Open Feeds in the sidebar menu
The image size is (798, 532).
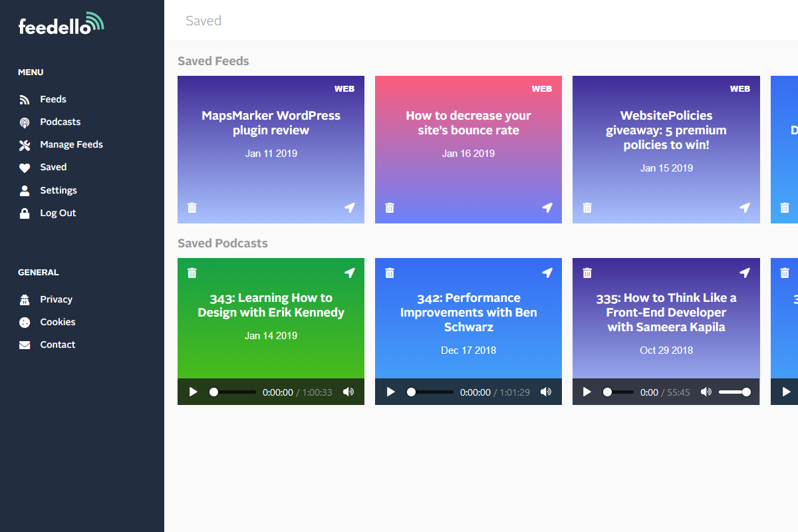53,100
